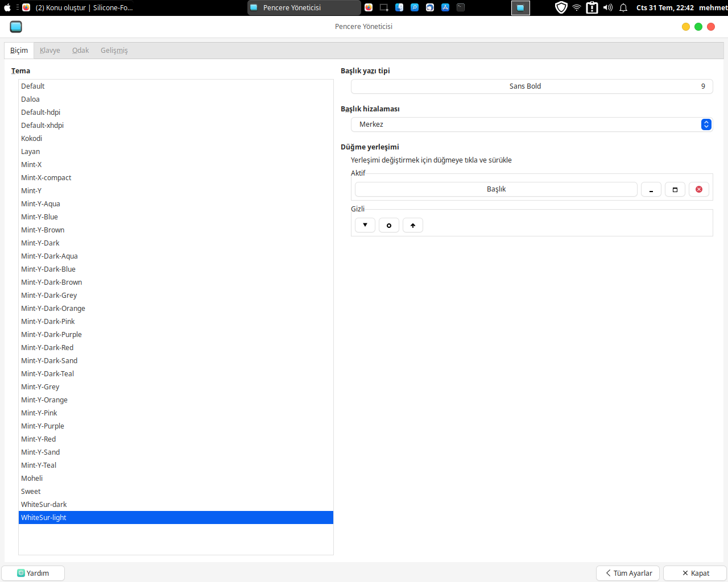Open the shield security tray icon

tap(561, 7)
